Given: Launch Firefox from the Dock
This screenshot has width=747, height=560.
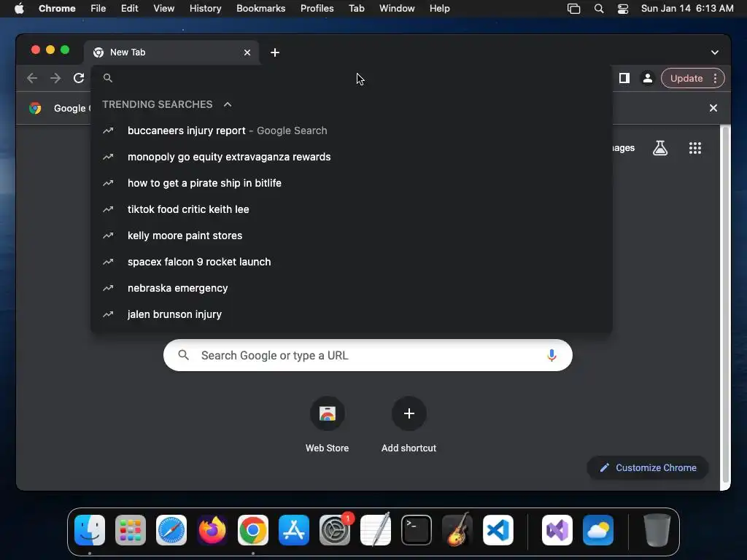Looking at the screenshot, I should point(212,530).
